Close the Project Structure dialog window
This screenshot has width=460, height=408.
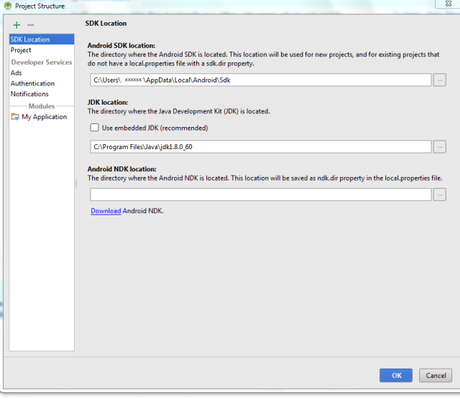coord(448,4)
